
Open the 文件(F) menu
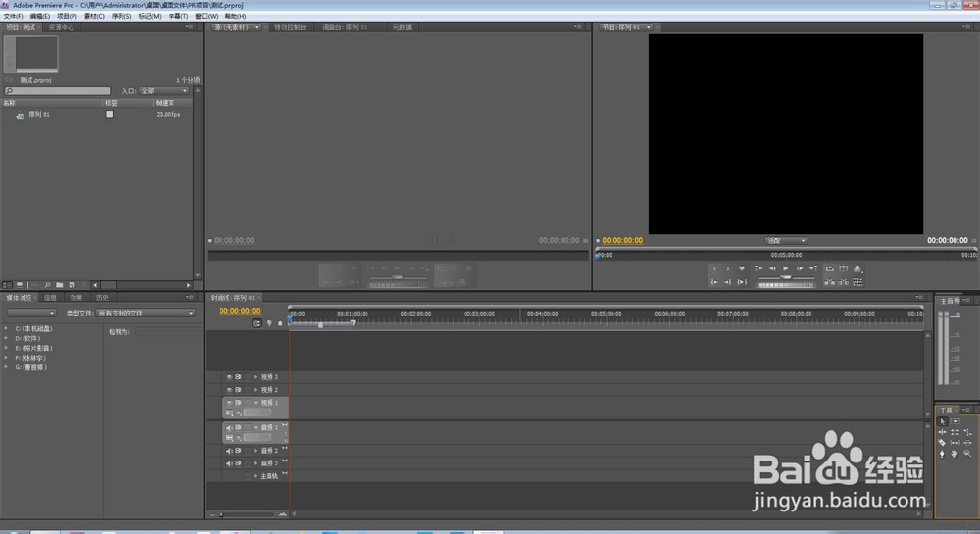coord(13,17)
